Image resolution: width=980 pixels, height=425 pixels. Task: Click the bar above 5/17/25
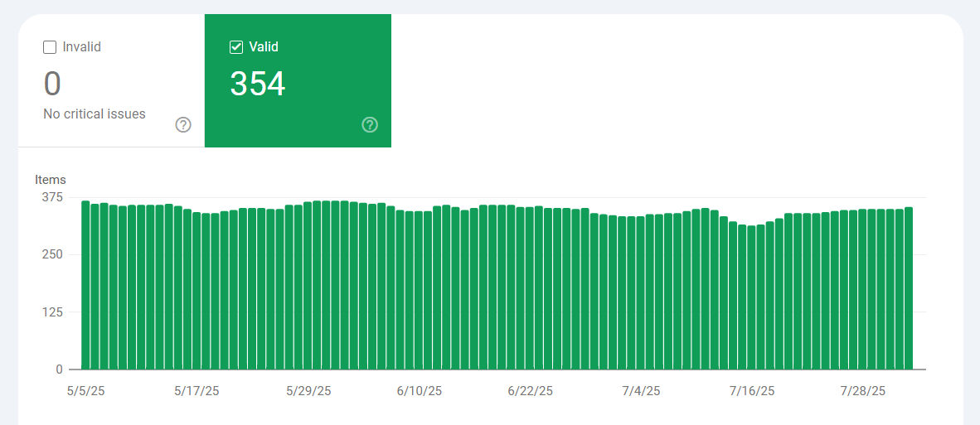[196, 291]
